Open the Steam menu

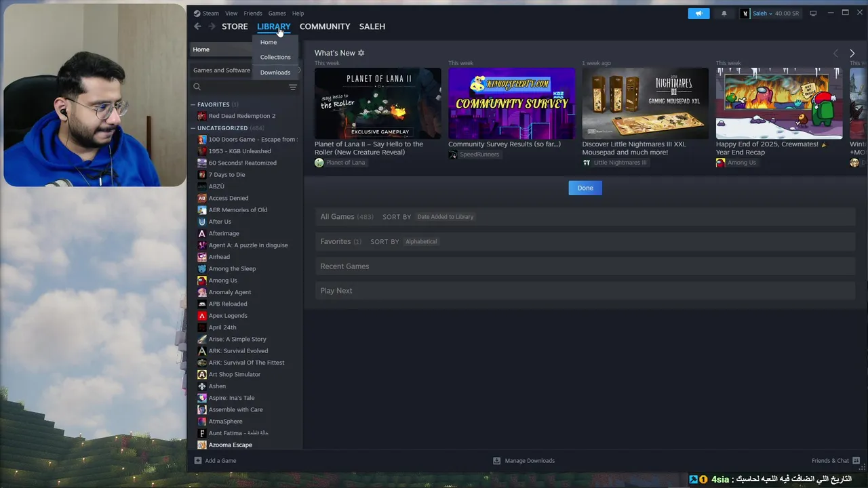tap(211, 14)
